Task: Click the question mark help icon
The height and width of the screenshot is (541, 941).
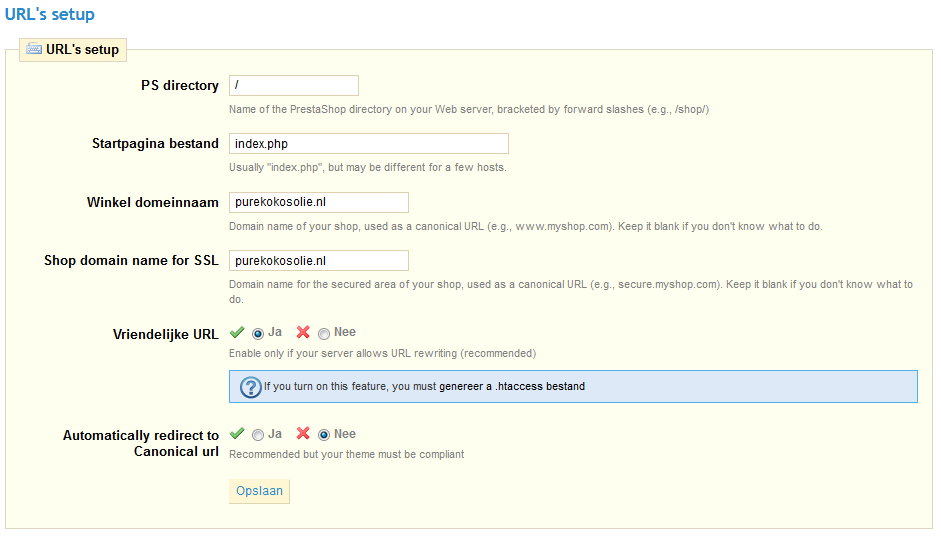Action: 250,387
